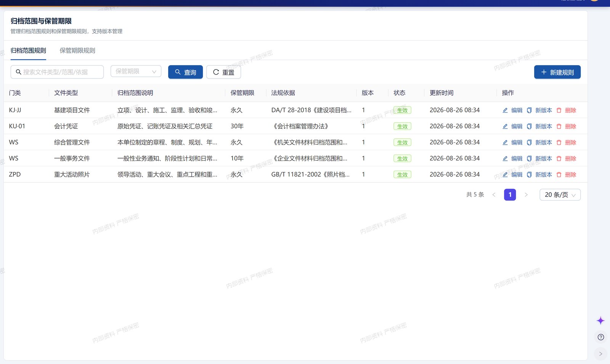Click the 重置 reset button

pos(223,72)
